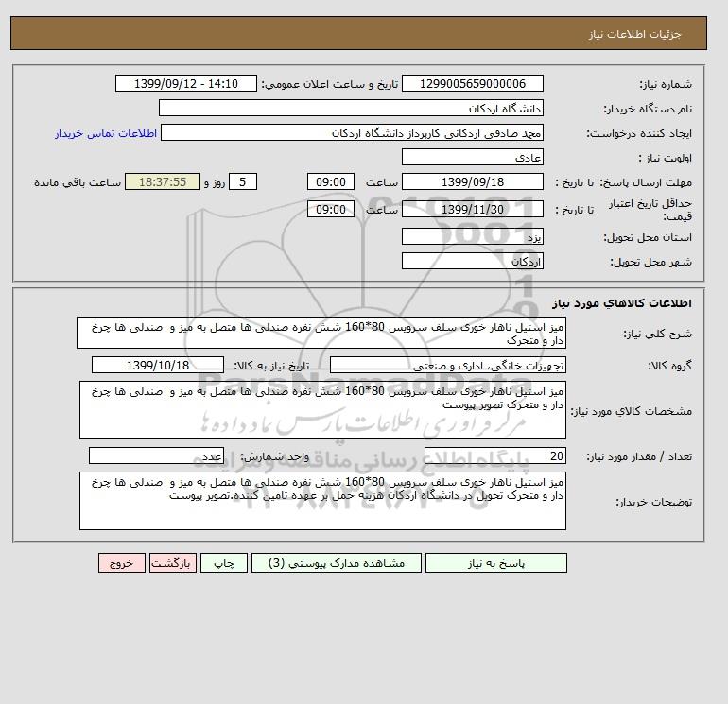Screen dimensions: 728x704
Task: Click the شهر محل تحویل label
Action: (x=650, y=262)
